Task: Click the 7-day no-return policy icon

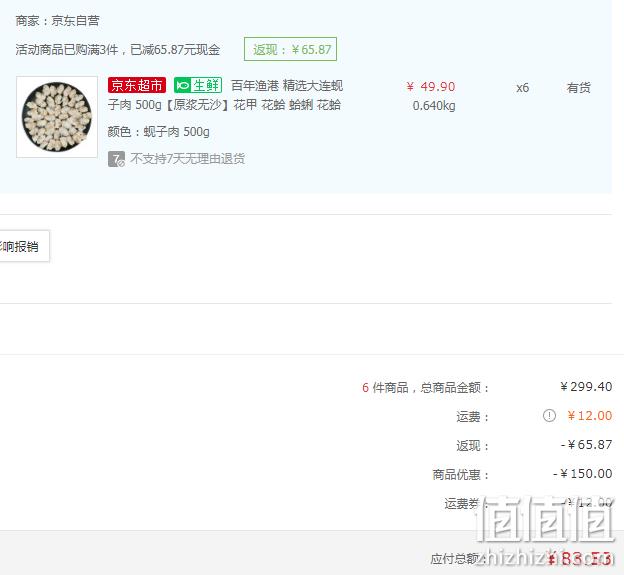Action: coord(116,159)
